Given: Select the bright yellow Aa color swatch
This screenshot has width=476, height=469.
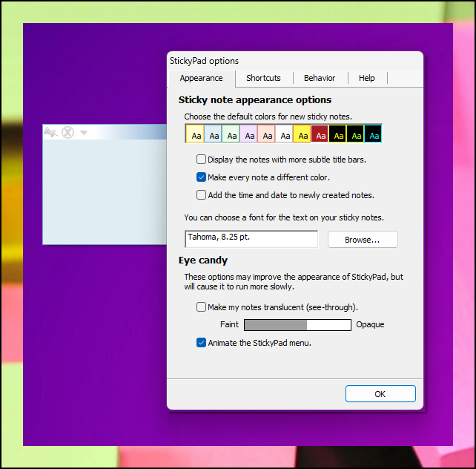Looking at the screenshot, I should click(x=302, y=134).
